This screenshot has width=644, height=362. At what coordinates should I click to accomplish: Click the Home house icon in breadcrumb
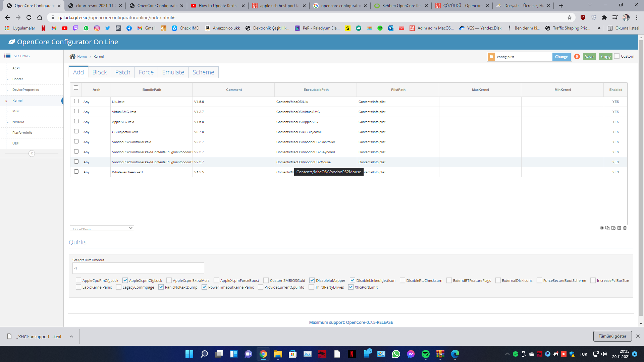tap(72, 56)
